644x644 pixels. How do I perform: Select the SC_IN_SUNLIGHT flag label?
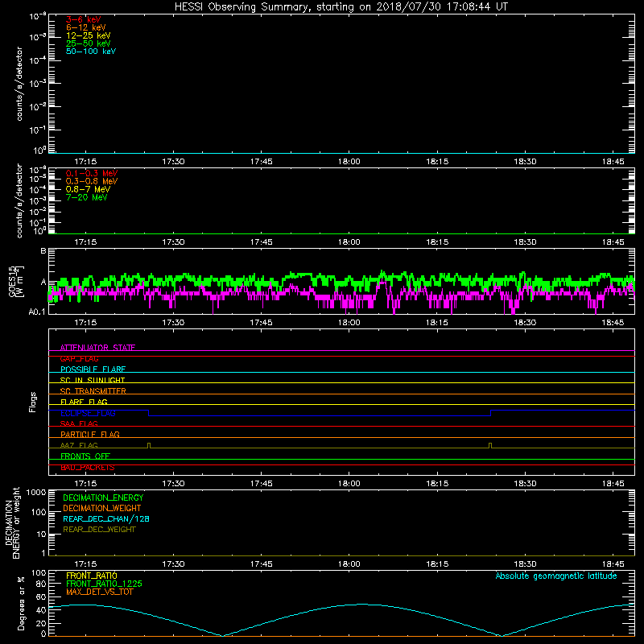(93, 380)
